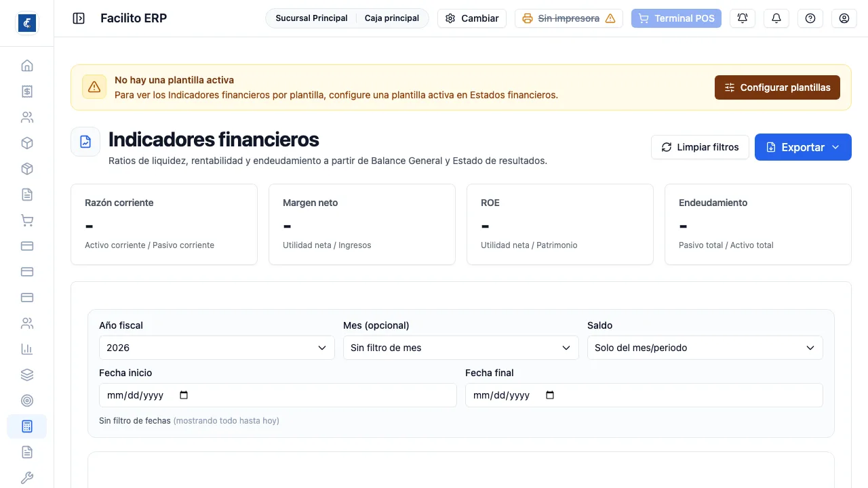Image resolution: width=868 pixels, height=488 pixels.
Task: Click the ROE indicator card
Action: tap(560, 224)
